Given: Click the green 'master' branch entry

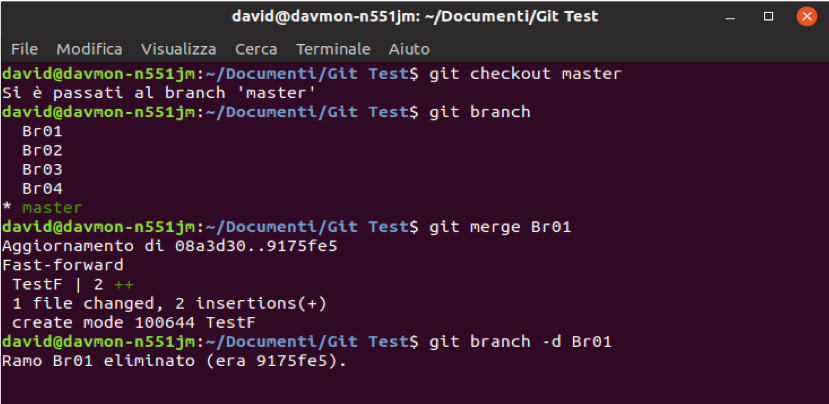Looking at the screenshot, I should [52, 208].
